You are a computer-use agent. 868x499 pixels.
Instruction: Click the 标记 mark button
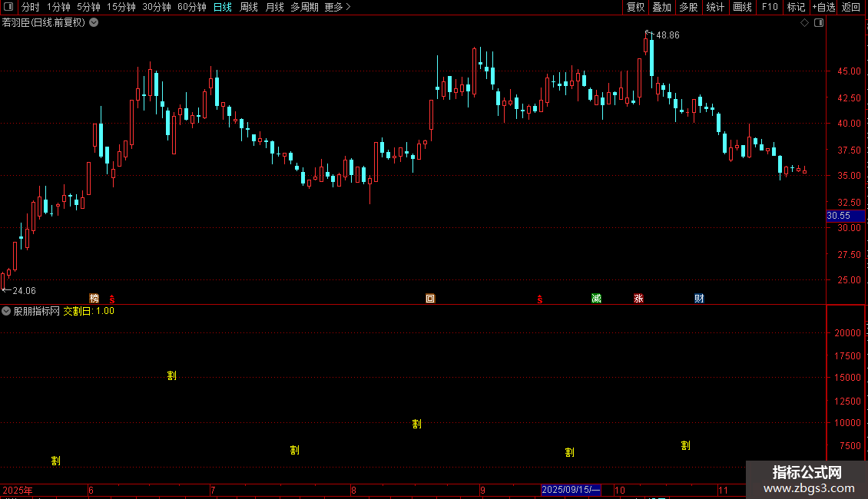tap(796, 7)
